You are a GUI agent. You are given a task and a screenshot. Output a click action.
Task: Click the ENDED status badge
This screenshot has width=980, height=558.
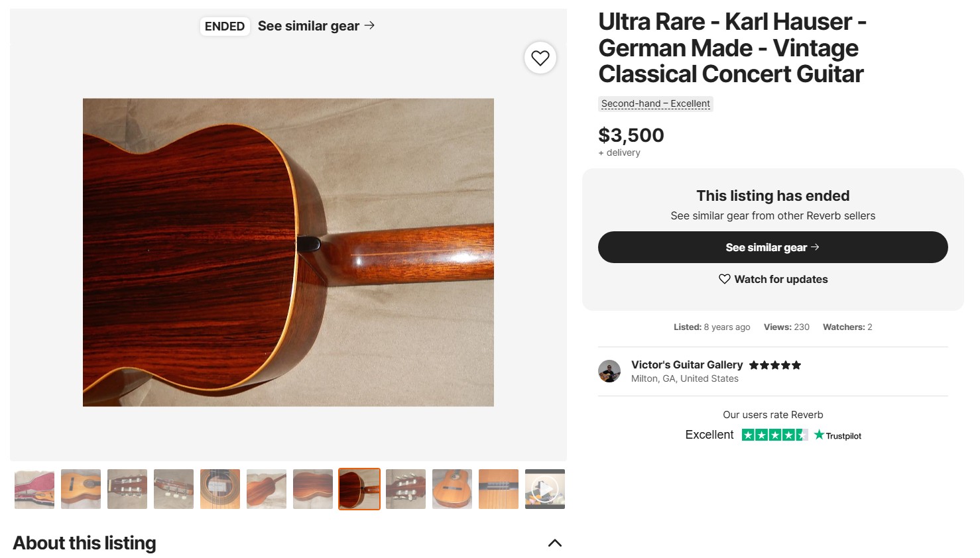(x=225, y=27)
